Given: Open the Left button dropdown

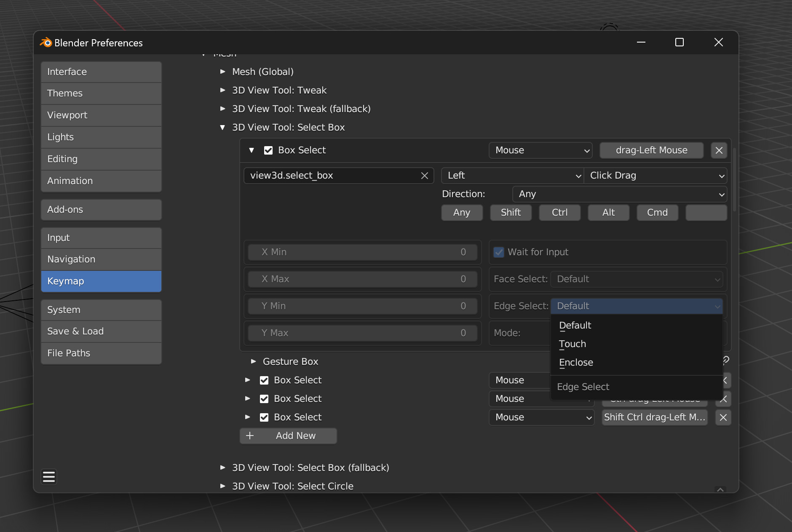Looking at the screenshot, I should coord(512,176).
